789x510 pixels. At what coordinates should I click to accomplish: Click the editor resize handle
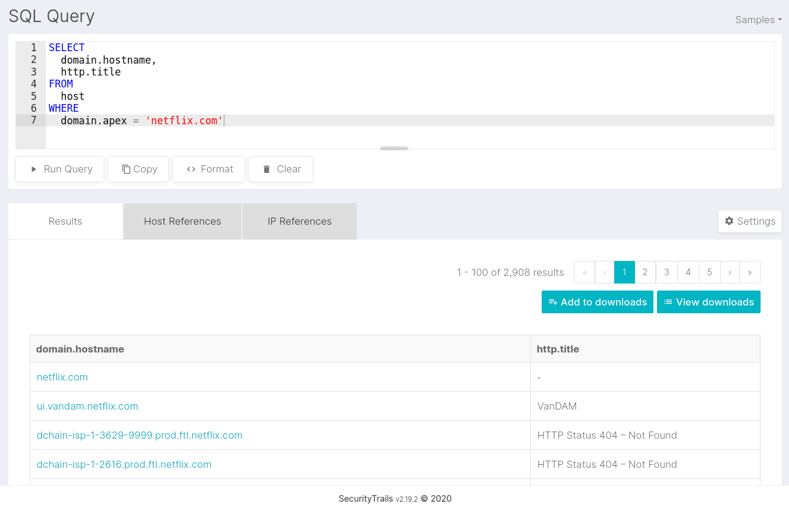394,148
